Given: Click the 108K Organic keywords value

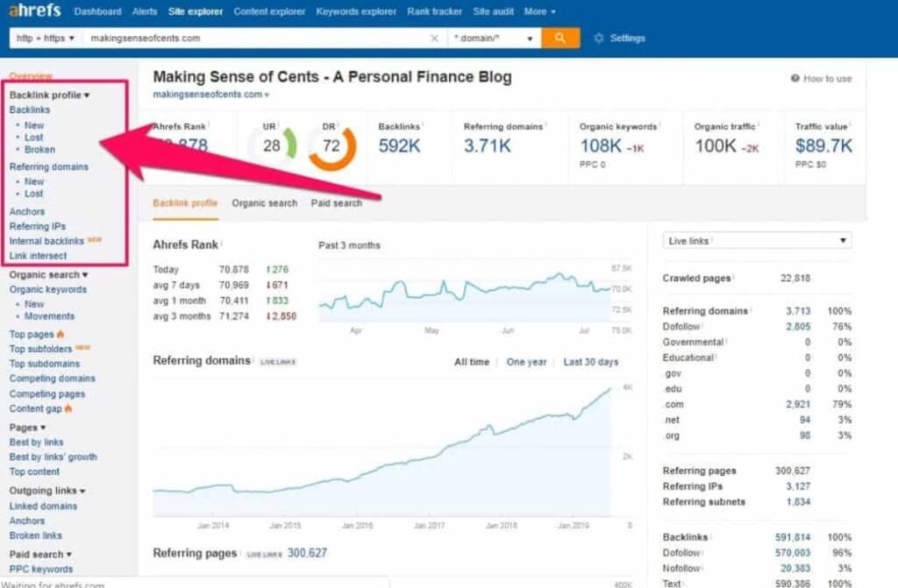Looking at the screenshot, I should click(x=601, y=146).
